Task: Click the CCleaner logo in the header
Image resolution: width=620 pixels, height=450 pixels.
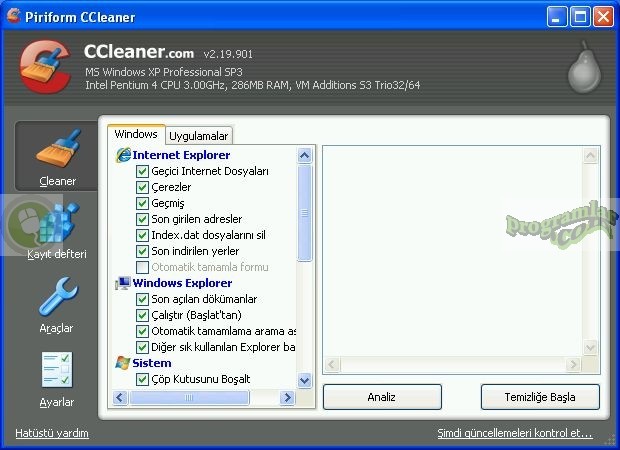Action: tap(45, 66)
